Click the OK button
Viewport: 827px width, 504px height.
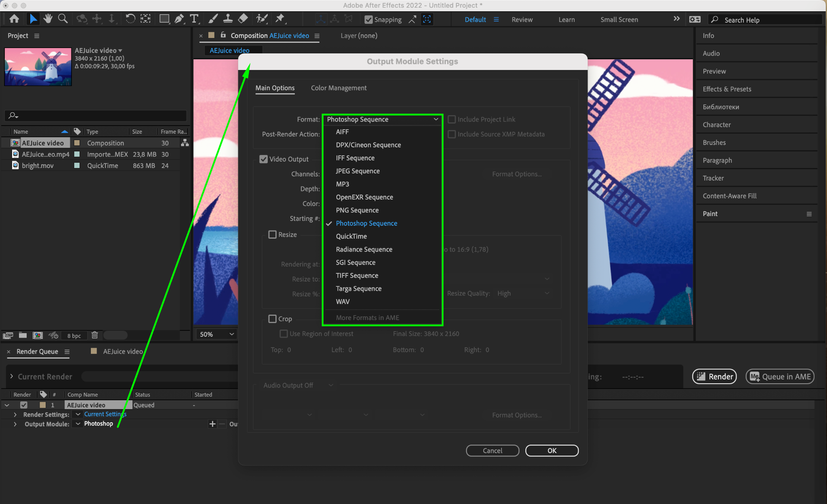[552, 451]
